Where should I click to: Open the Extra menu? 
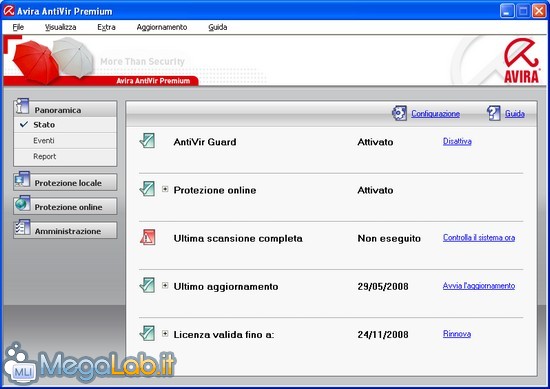tap(106, 27)
